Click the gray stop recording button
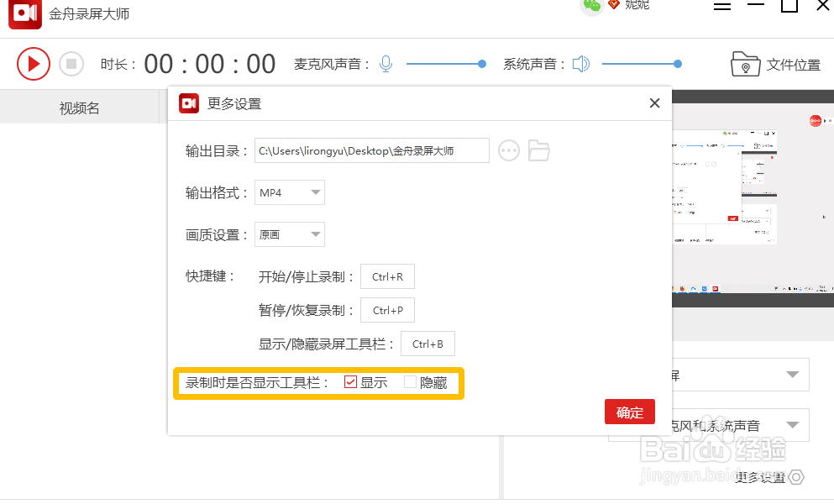This screenshot has width=834, height=504. [x=71, y=65]
